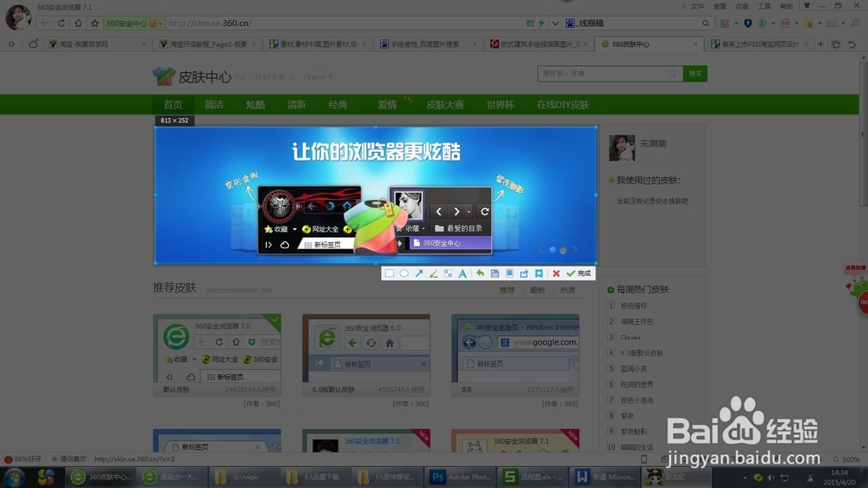Open 经典 skin category
Viewport: 868px width, 488px height.
[x=338, y=105]
